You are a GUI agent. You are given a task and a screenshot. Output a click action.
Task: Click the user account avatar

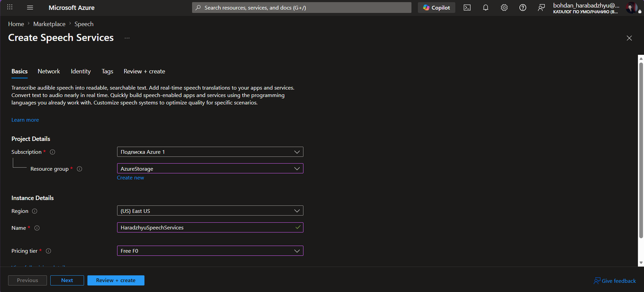pos(631,8)
